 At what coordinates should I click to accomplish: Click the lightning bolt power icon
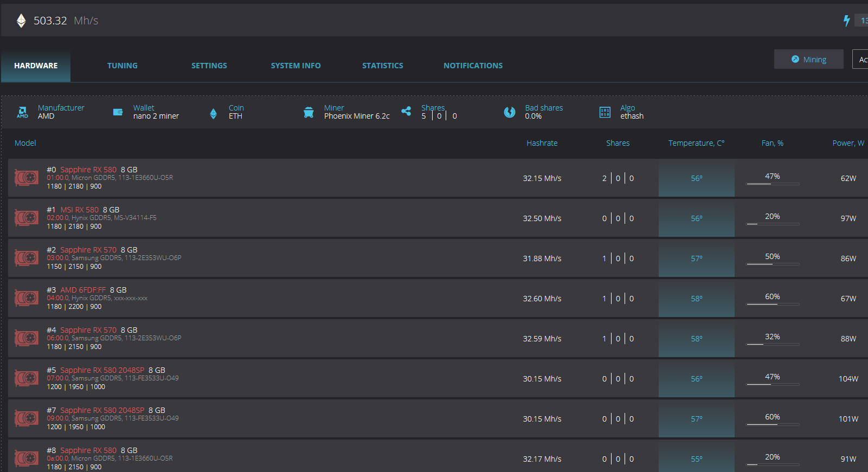846,21
